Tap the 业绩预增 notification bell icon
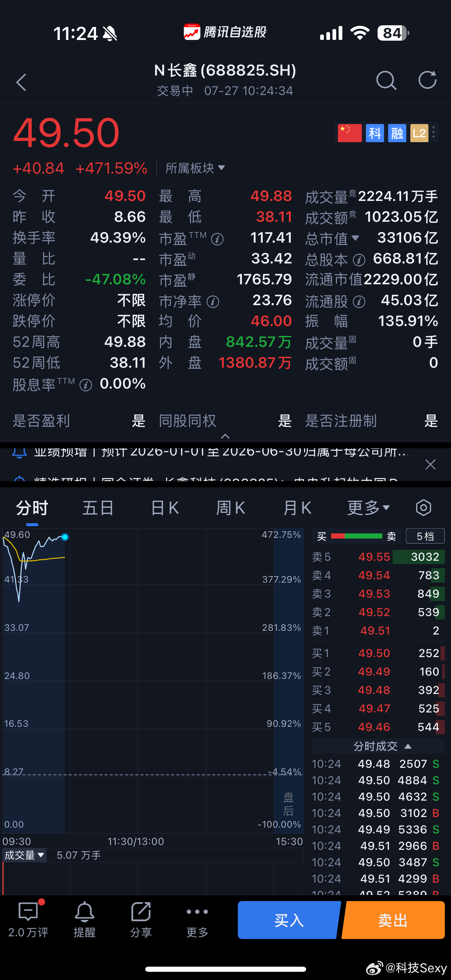The image size is (451, 980). (19, 452)
